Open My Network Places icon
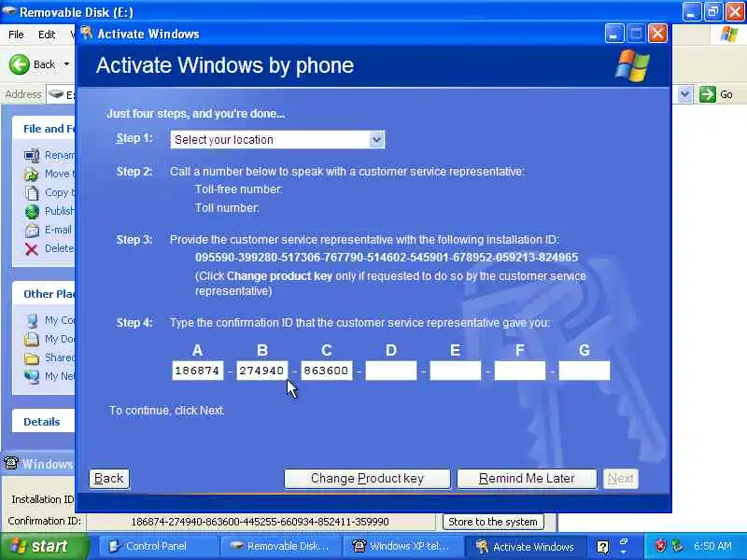The height and width of the screenshot is (560, 747). pos(32,377)
